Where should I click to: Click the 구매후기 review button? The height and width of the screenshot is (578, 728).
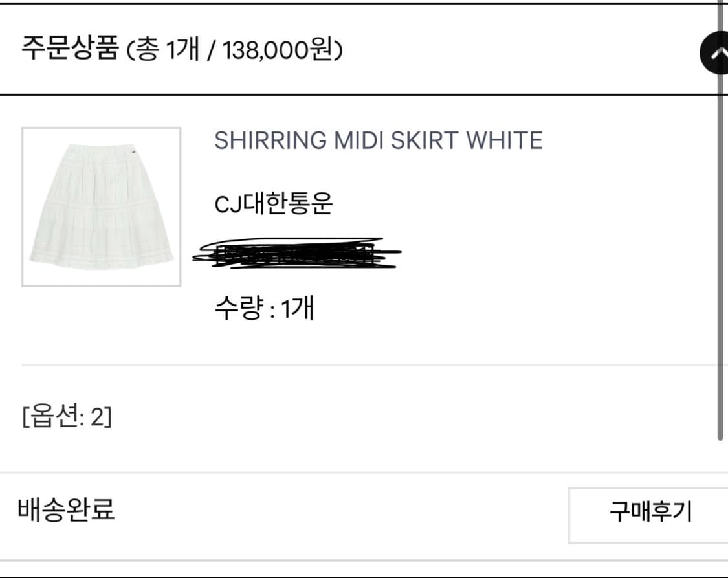[x=649, y=515]
